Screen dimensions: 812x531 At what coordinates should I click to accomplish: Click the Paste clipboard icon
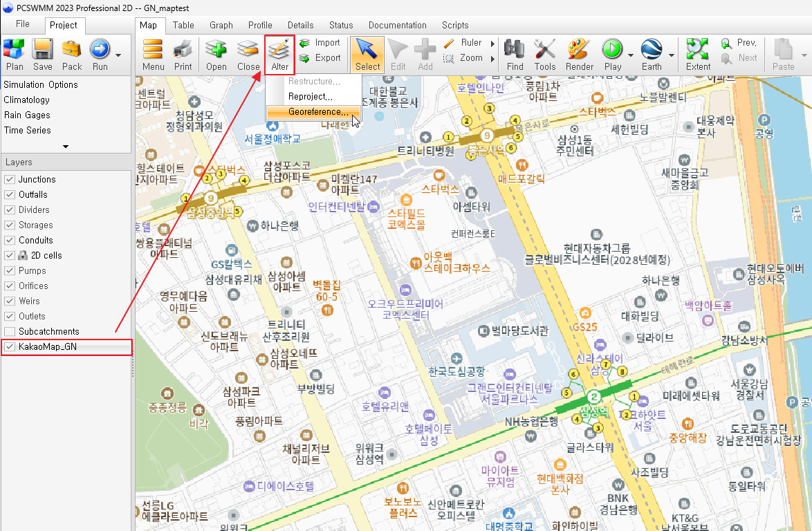tap(783, 49)
